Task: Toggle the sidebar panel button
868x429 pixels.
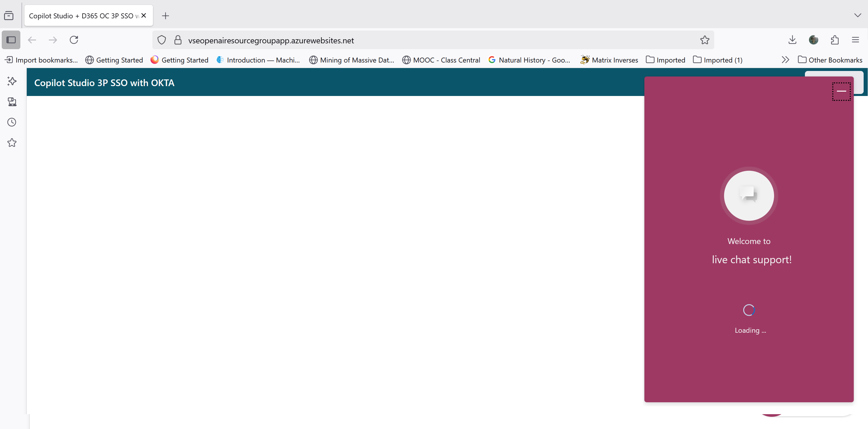Action: 11,40
